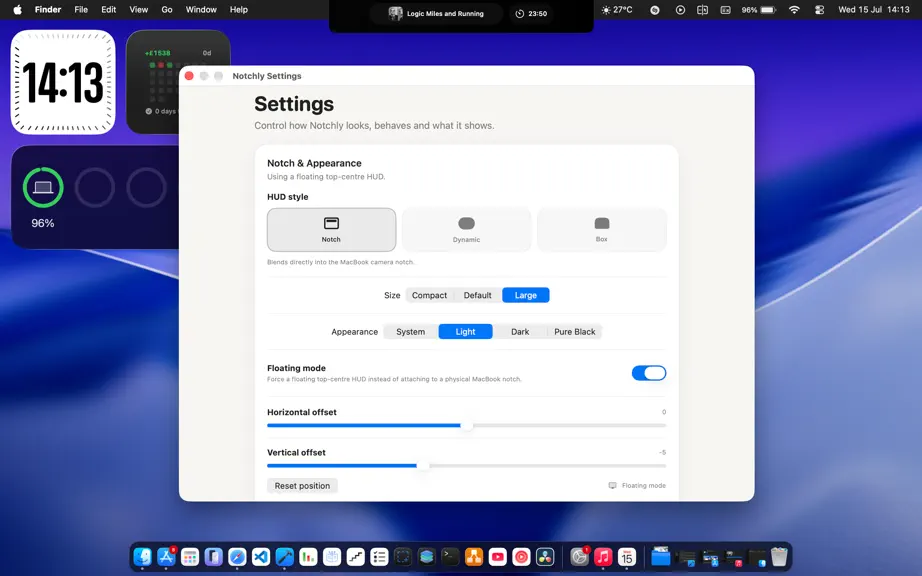Click the Floating mode display icon at bottom right
Screen dimensions: 922x576
612,485
